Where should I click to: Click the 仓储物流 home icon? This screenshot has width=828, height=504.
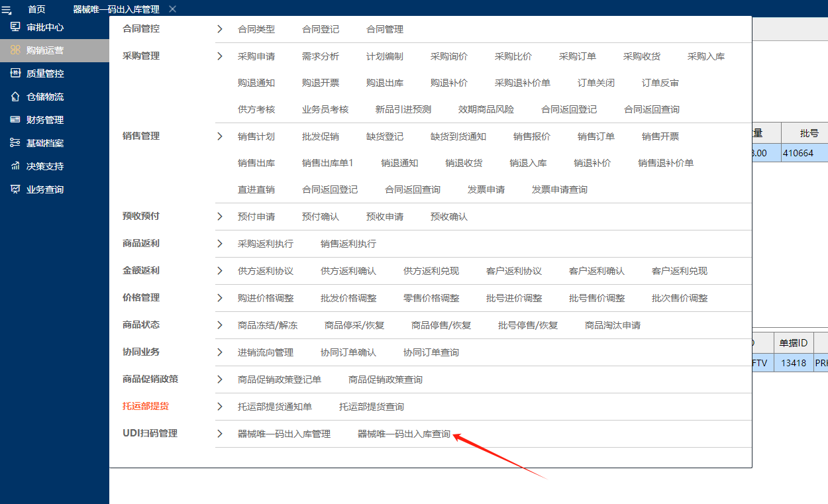(15, 97)
